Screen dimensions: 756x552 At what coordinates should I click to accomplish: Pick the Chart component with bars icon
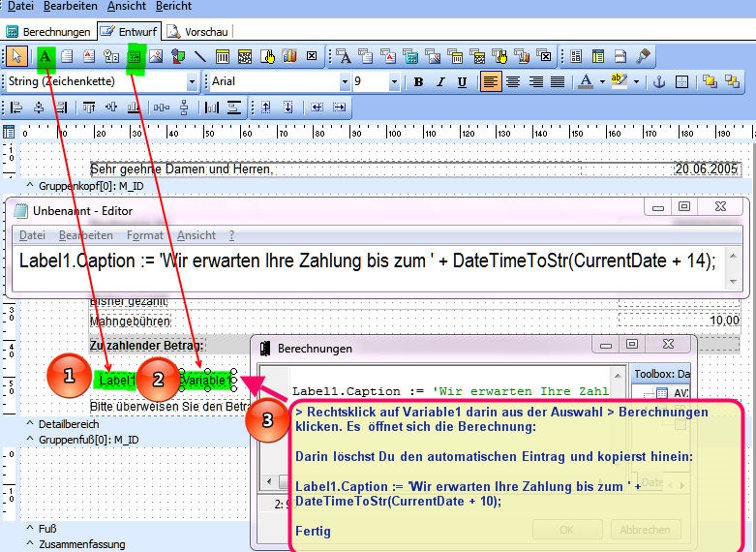pos(289,56)
